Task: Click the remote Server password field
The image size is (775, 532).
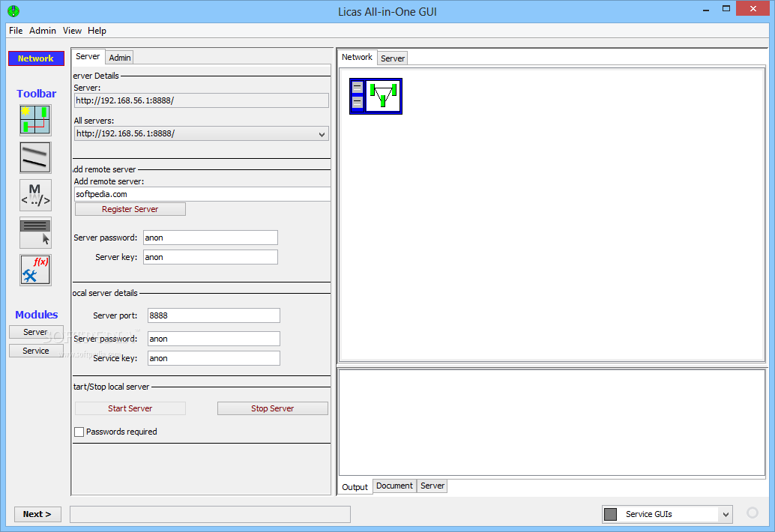Action: [x=211, y=238]
